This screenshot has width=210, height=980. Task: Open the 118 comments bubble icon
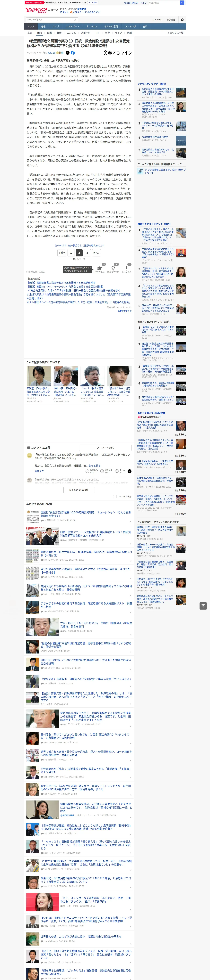click(x=52, y=53)
